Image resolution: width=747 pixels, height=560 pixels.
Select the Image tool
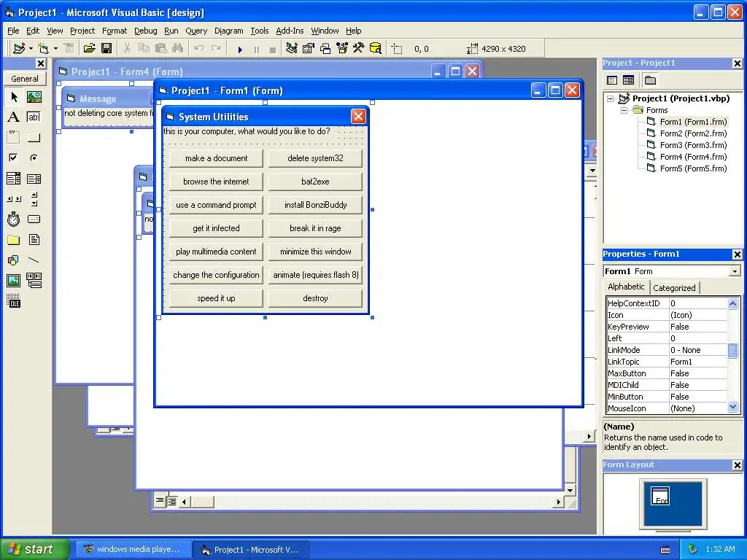click(x=14, y=281)
